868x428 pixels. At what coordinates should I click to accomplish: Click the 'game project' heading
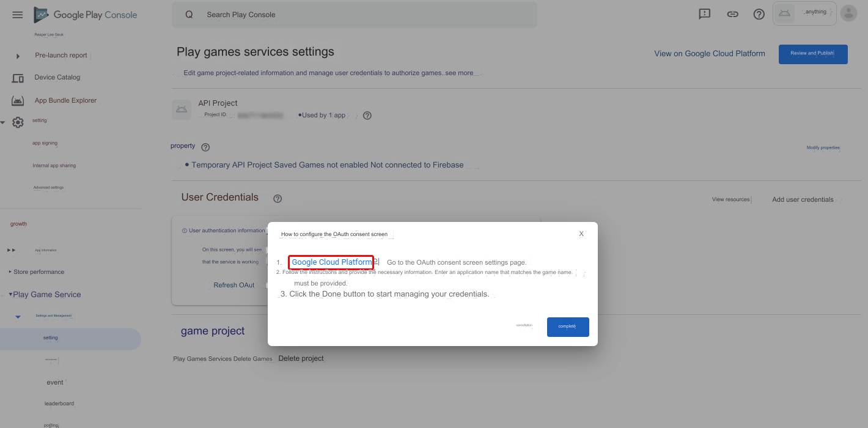click(213, 331)
